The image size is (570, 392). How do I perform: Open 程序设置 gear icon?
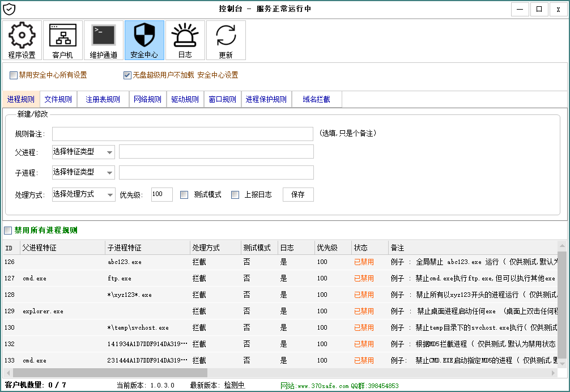click(x=22, y=40)
